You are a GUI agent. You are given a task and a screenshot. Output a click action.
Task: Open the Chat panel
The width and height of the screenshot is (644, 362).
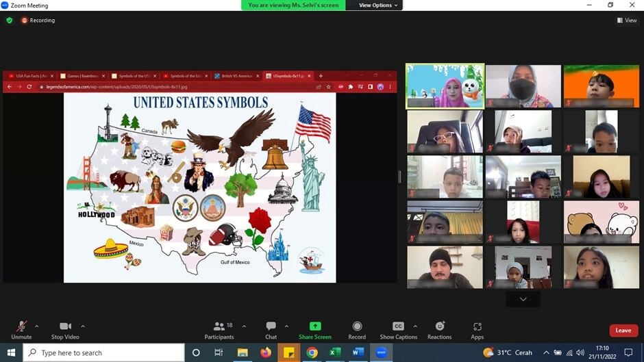point(271,326)
